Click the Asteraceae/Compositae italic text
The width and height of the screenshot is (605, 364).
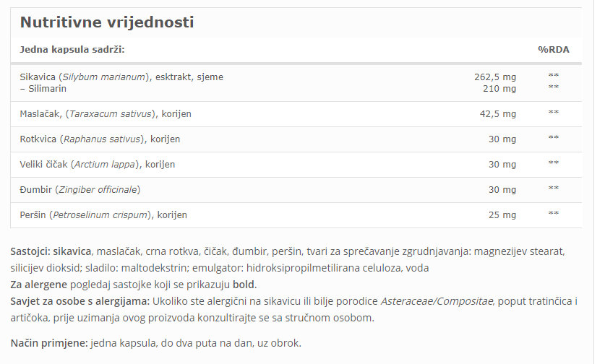click(437, 301)
